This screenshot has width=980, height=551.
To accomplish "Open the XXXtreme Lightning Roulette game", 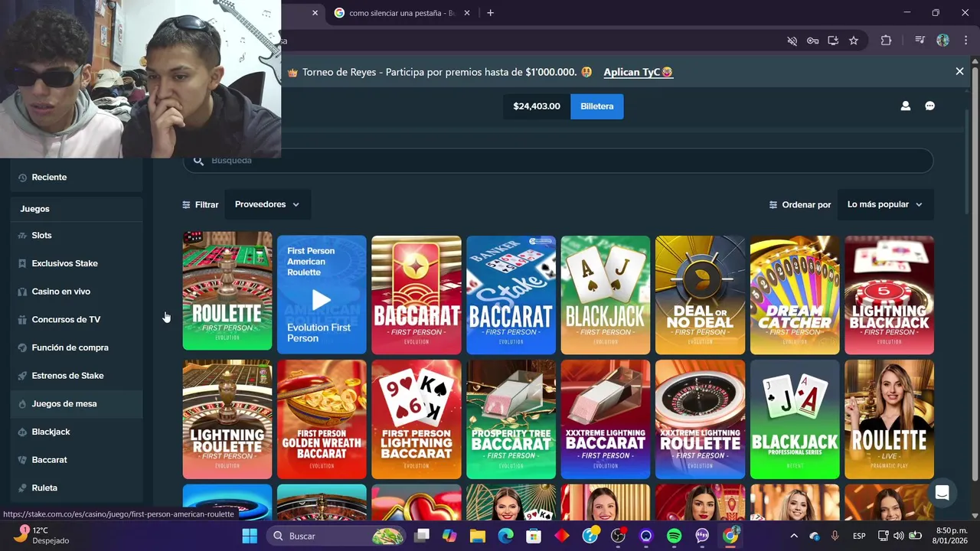I will pyautogui.click(x=700, y=419).
